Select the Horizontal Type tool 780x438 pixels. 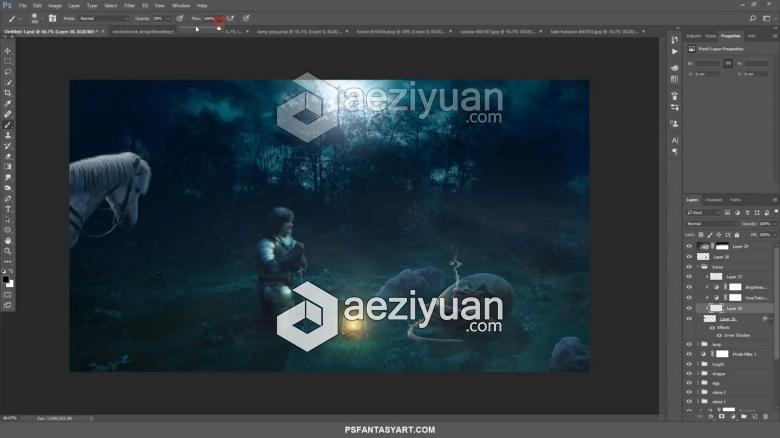coord(7,209)
